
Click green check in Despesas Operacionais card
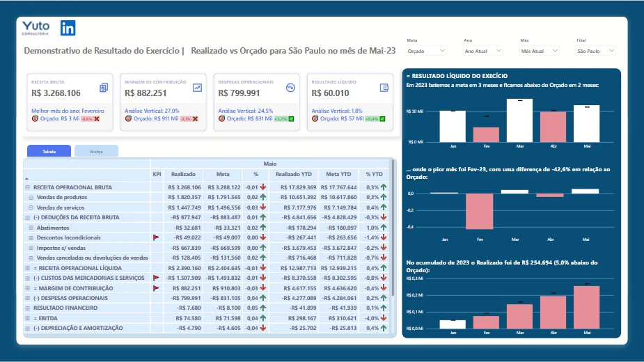tap(291, 119)
